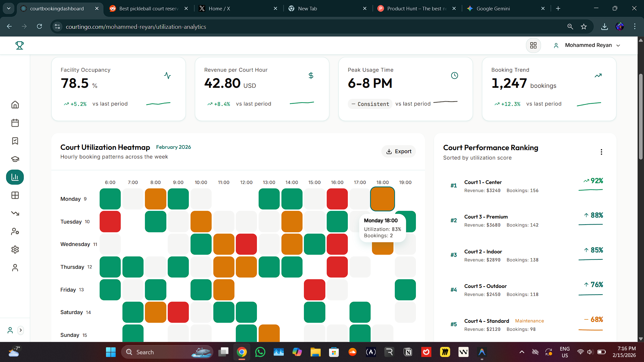Click the Export button on heatmap

tap(398, 152)
